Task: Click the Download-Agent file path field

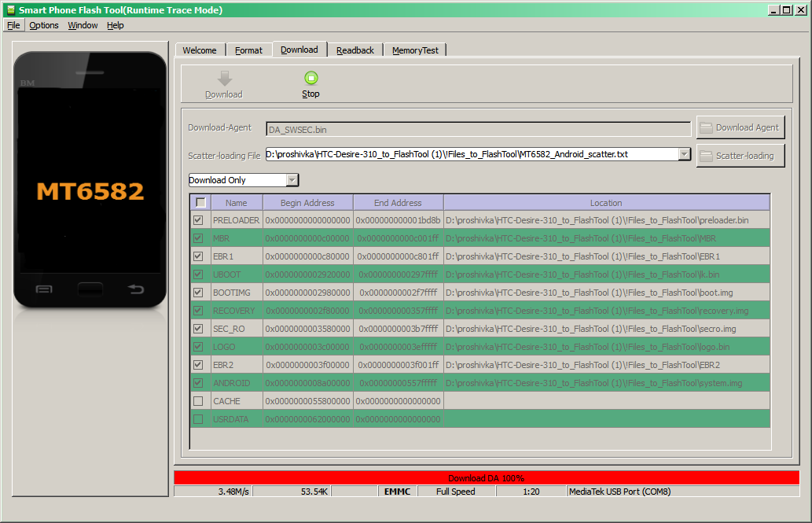Action: point(478,129)
